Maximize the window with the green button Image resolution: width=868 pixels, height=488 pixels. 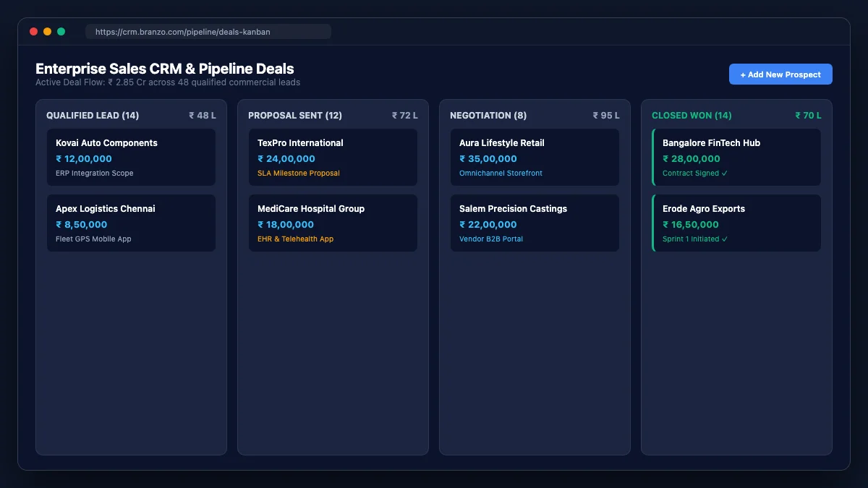(61, 32)
